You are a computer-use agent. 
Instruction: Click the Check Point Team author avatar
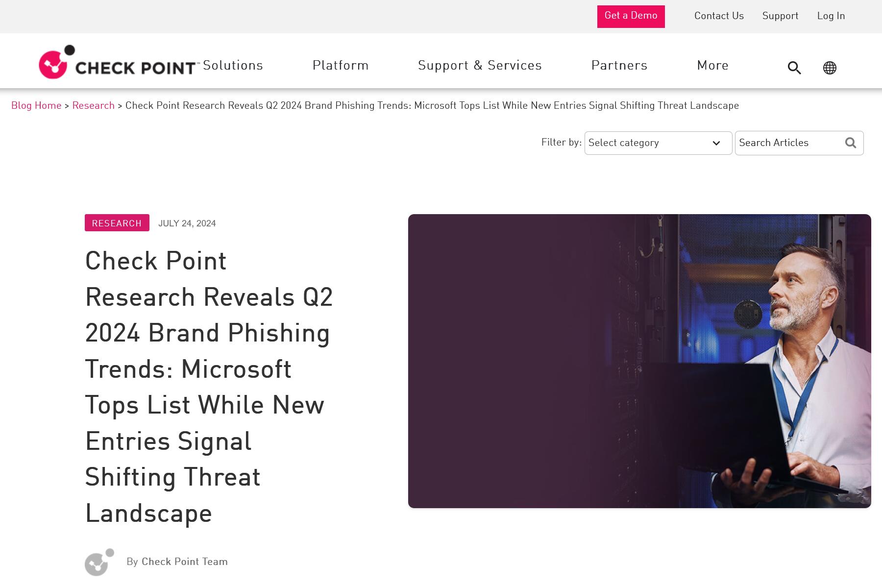[99, 562]
